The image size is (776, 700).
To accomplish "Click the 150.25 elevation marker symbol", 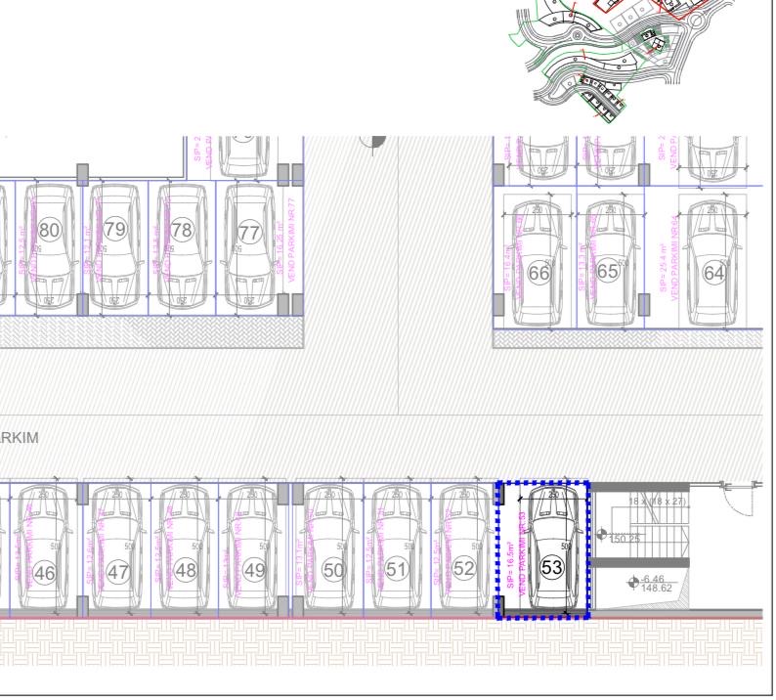I will click(601, 536).
